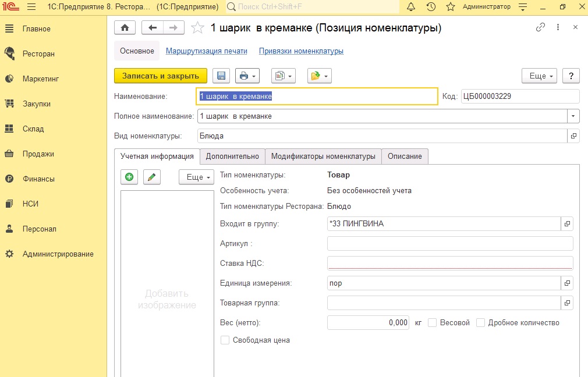The height and width of the screenshot is (377, 588).
Task: Open the create-based-on folder dropdown
Action: (x=320, y=76)
